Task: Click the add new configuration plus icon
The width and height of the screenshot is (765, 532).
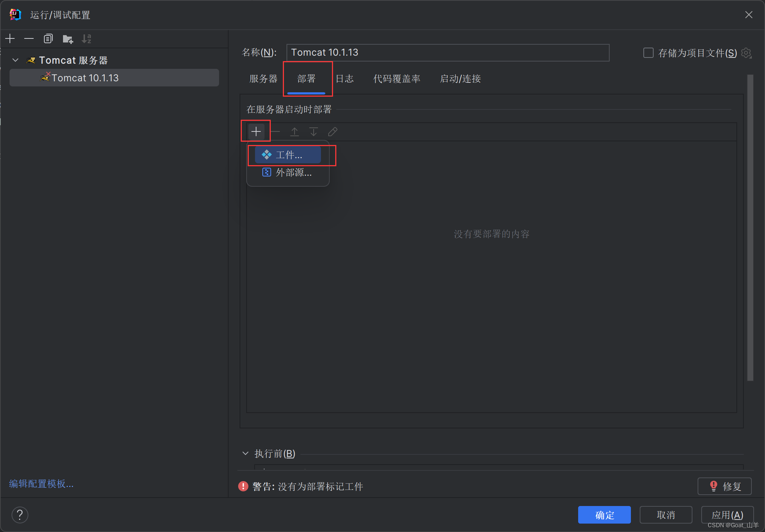Action: pos(10,38)
